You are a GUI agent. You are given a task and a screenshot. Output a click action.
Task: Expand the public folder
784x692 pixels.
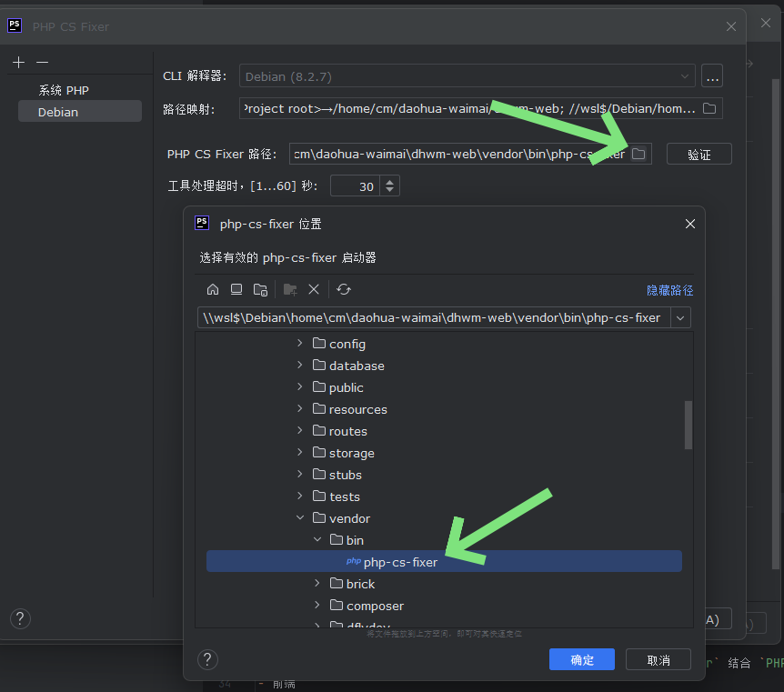pos(299,386)
